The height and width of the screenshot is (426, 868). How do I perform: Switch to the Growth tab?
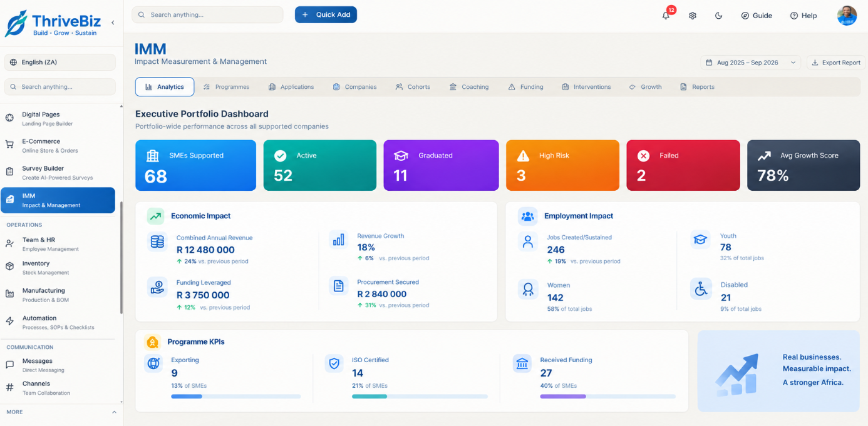pyautogui.click(x=646, y=87)
